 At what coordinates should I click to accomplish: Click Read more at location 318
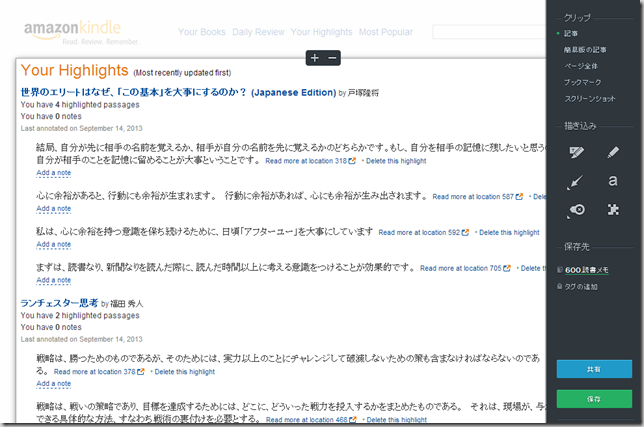pos(306,161)
